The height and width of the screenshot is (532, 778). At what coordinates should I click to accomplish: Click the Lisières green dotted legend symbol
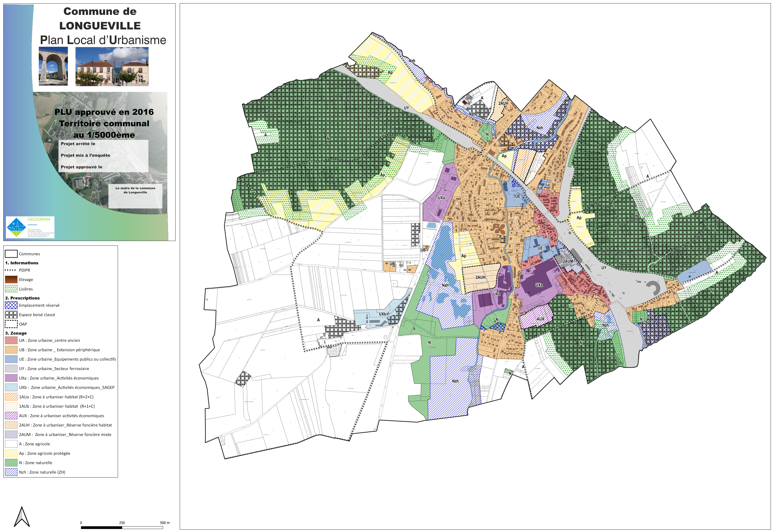(11, 289)
